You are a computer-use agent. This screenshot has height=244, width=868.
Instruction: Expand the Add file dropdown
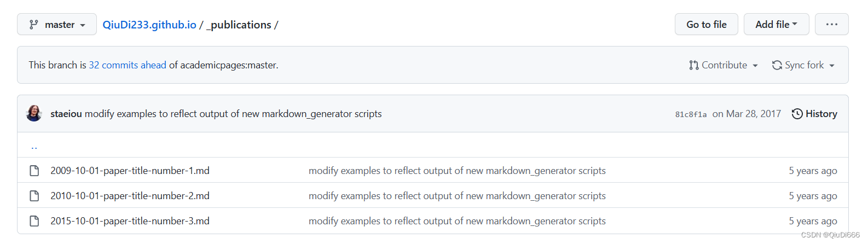pyautogui.click(x=776, y=25)
